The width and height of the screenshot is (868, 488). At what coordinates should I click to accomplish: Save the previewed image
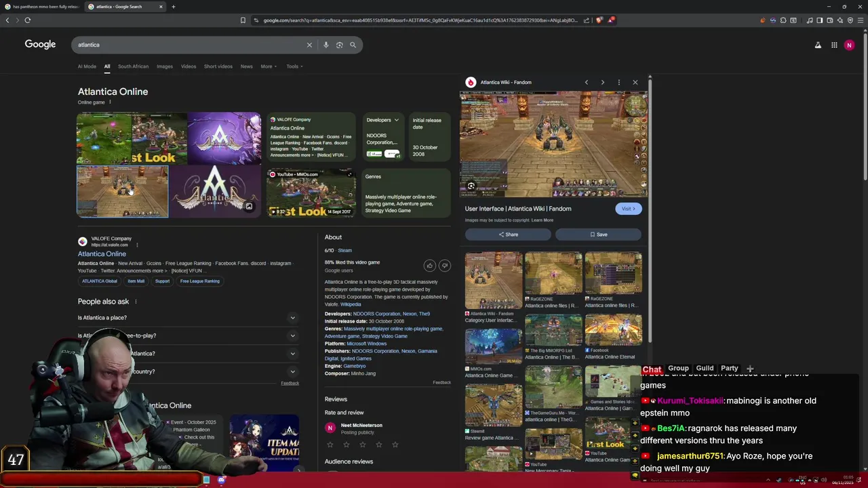(x=598, y=235)
